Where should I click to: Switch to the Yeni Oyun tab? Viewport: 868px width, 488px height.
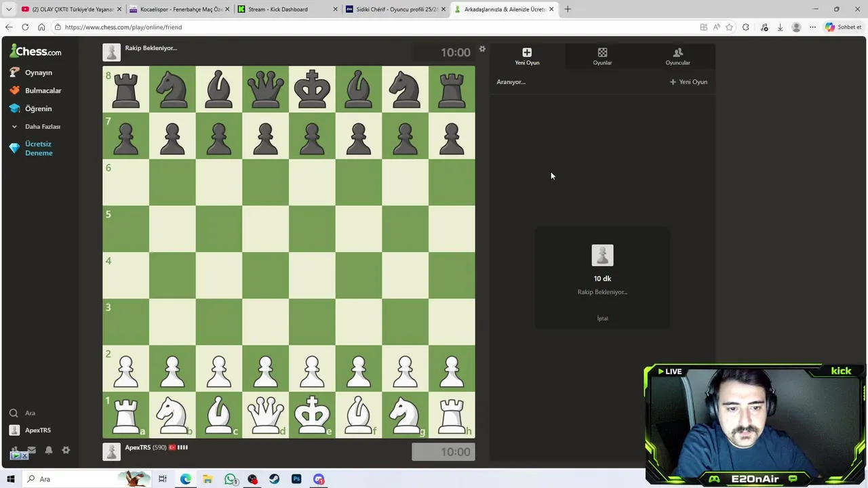click(x=527, y=56)
